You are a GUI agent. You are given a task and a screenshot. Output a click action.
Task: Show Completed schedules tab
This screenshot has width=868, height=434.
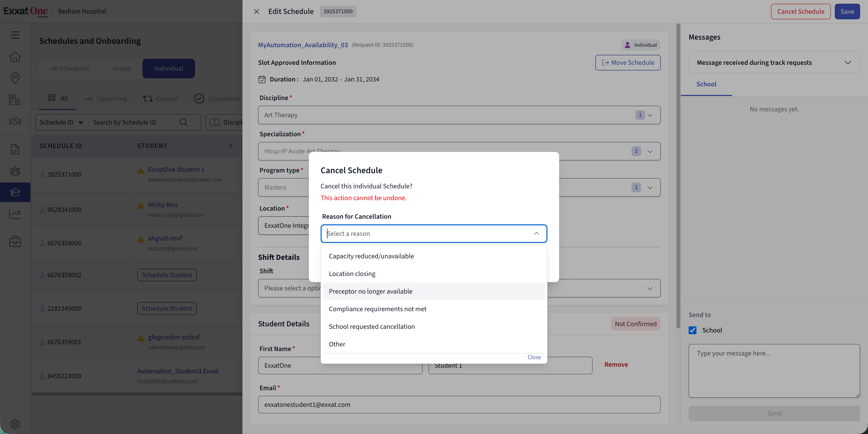(217, 98)
